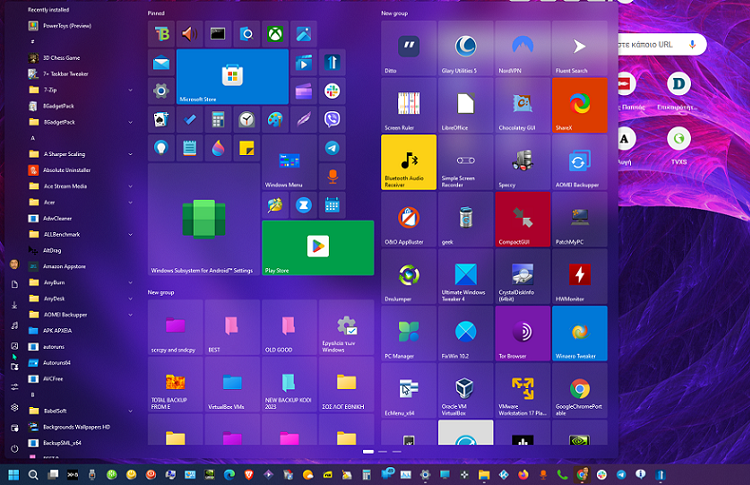Launch Oracle VM VirtualBox tile
This screenshot has height=485, width=750.
[x=465, y=390]
